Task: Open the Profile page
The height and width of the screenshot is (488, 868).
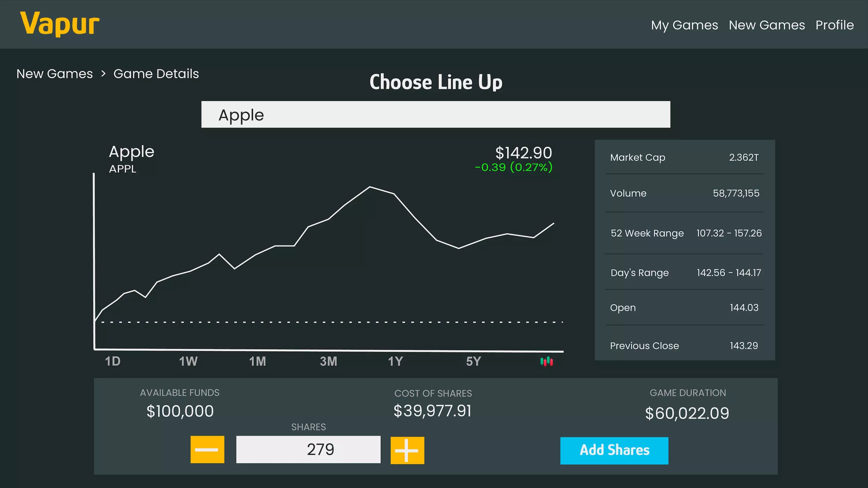Action: (x=834, y=25)
